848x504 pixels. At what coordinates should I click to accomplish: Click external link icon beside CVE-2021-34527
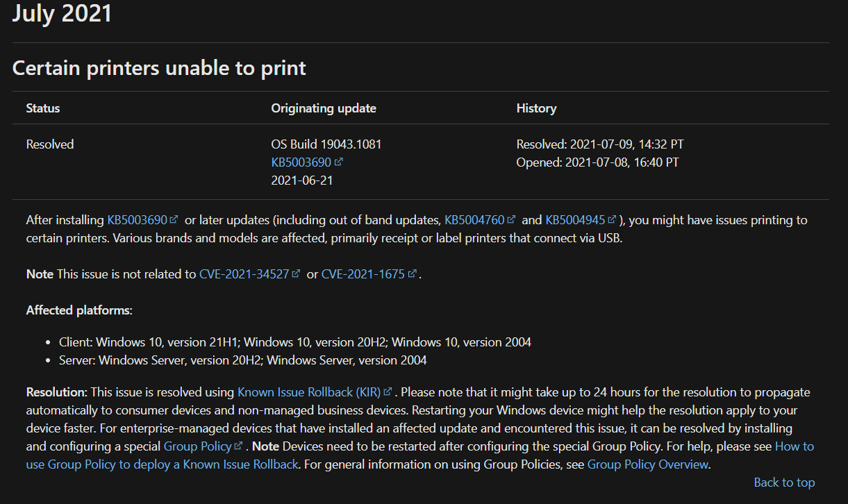click(295, 274)
